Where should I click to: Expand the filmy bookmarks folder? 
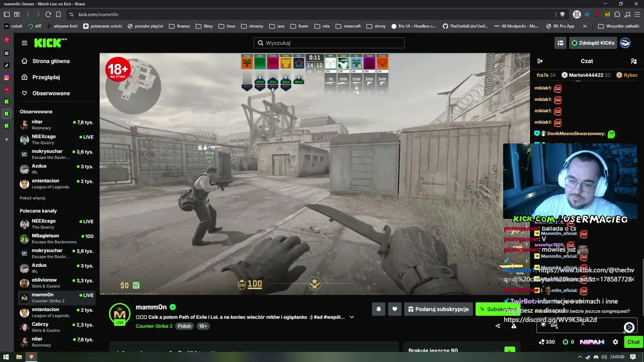point(204,26)
